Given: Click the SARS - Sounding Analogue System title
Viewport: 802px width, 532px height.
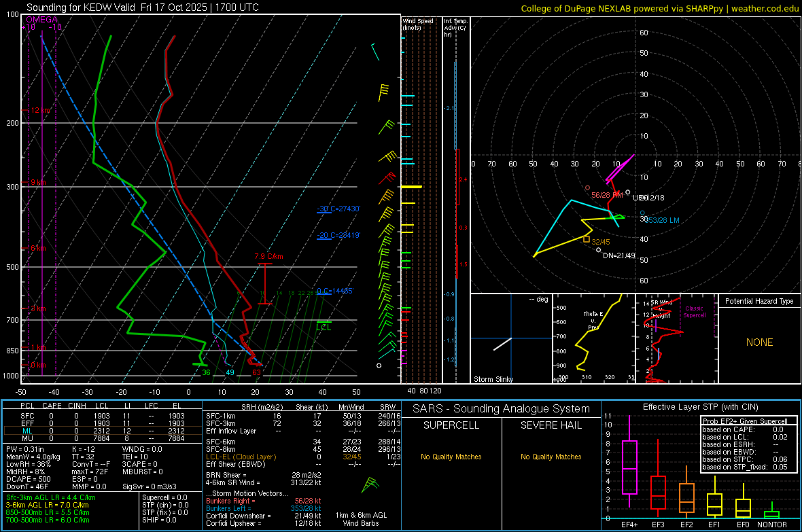Looking at the screenshot, I should coord(502,408).
